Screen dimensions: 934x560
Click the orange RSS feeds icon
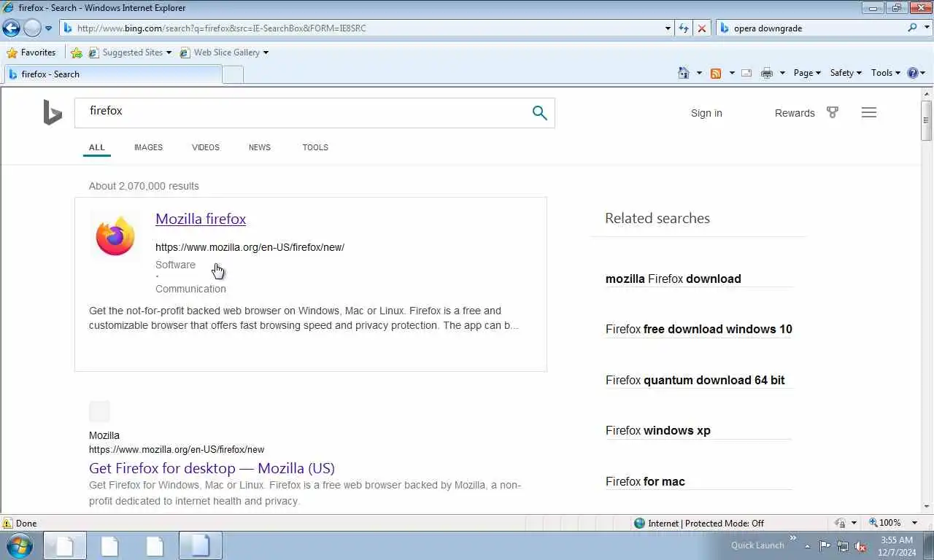tap(716, 73)
